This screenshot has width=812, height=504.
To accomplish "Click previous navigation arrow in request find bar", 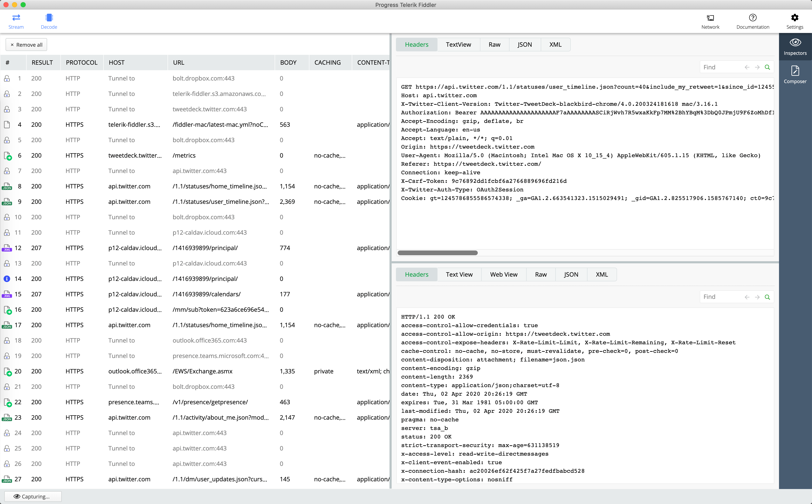I will pyautogui.click(x=747, y=67).
